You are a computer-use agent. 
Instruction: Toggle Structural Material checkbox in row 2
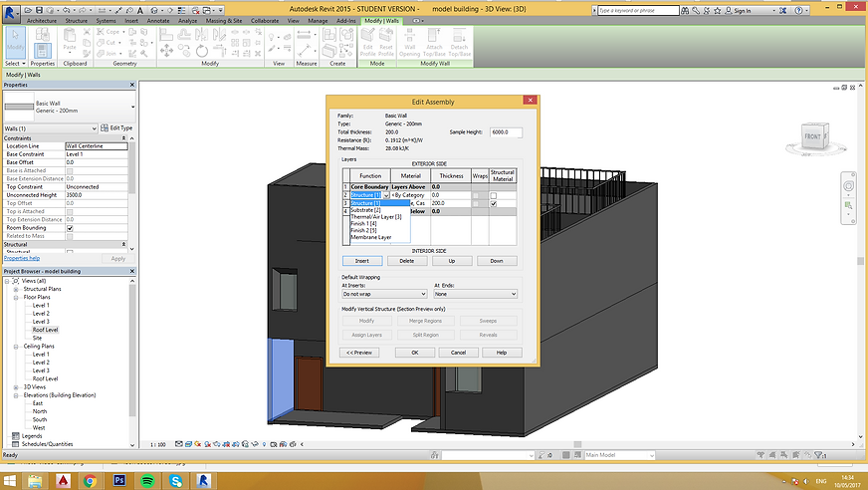click(494, 195)
